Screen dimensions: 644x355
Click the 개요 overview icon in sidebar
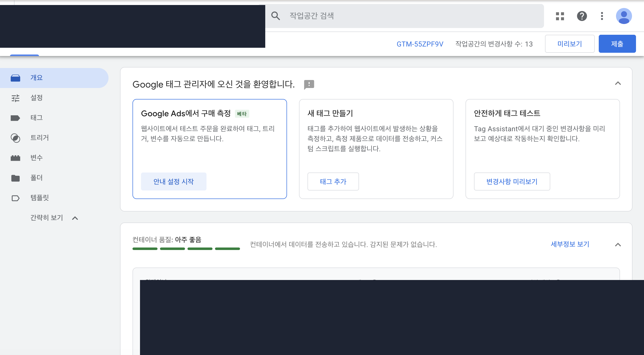coord(15,78)
